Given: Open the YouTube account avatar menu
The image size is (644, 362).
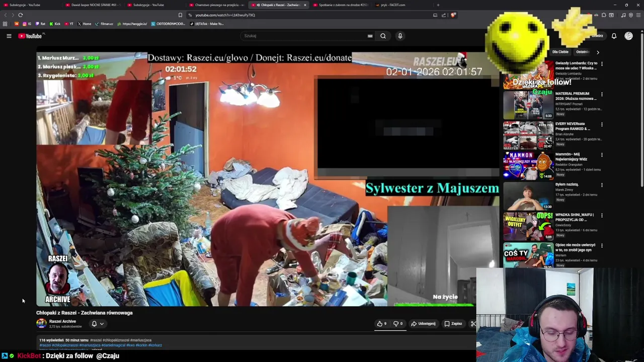Looking at the screenshot, I should coord(628,36).
